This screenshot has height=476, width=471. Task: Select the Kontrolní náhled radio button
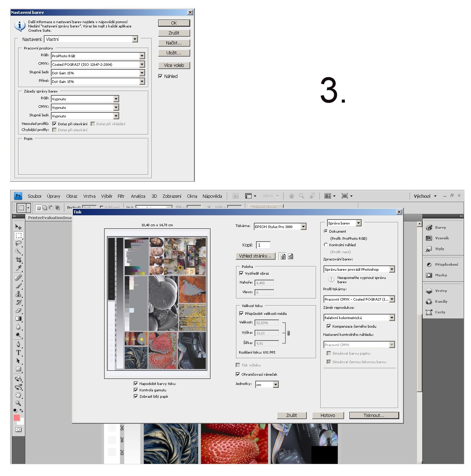[x=326, y=245]
